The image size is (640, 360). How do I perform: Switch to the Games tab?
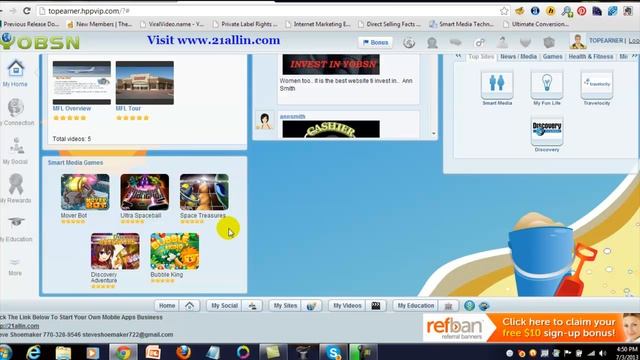tap(553, 57)
